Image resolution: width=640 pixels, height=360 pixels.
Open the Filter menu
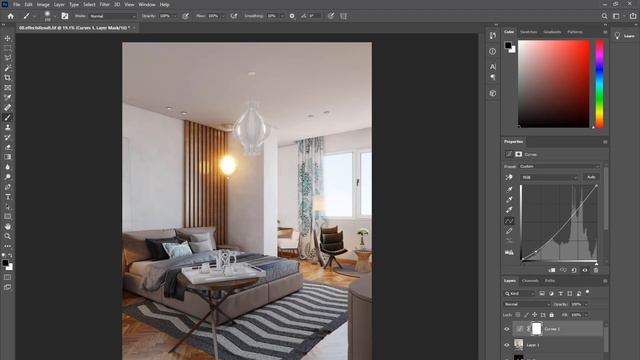click(104, 4)
